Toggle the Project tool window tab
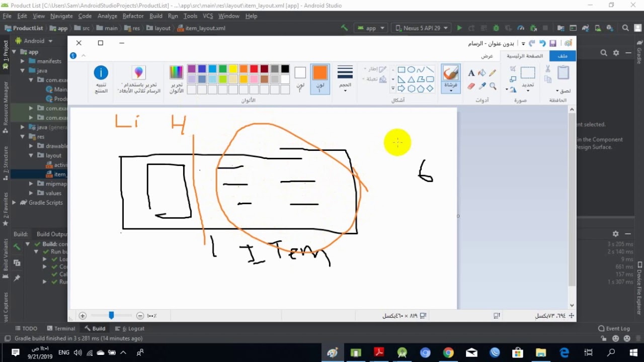Viewport: 644px width, 362px height. coord(6,51)
